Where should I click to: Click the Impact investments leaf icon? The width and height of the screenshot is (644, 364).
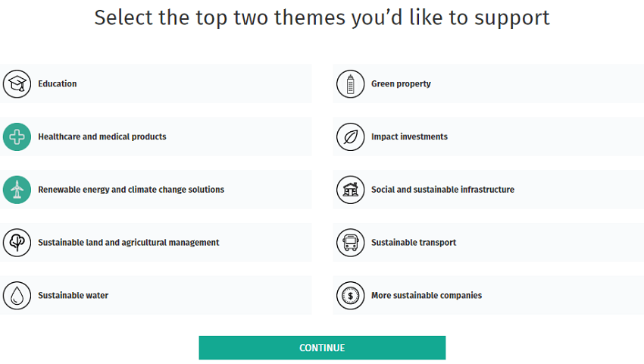(350, 136)
